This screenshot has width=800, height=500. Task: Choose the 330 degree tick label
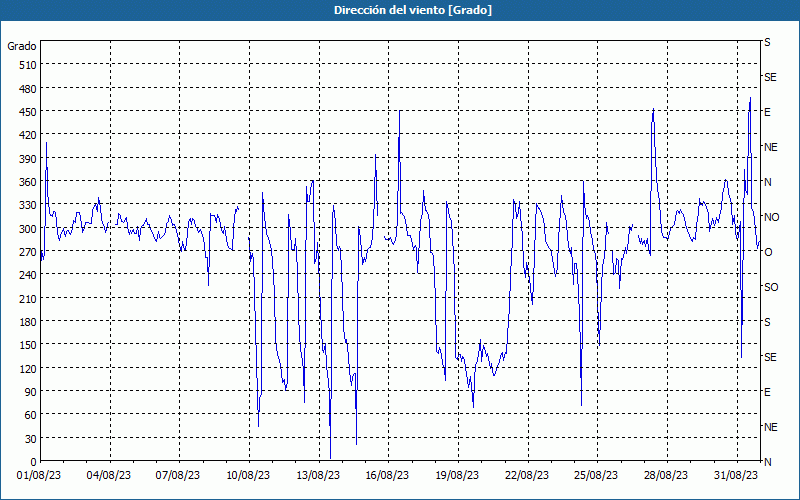[x=28, y=205]
